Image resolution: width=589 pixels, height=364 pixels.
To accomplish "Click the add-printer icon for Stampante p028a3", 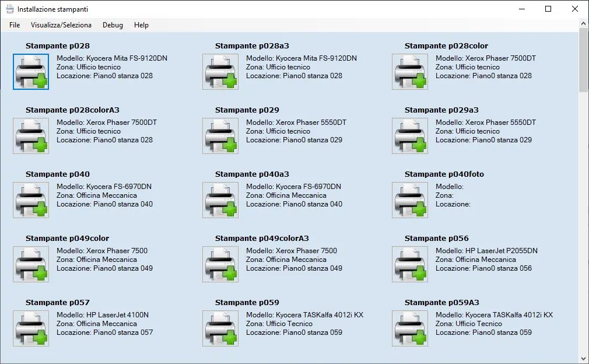I will [x=220, y=72].
